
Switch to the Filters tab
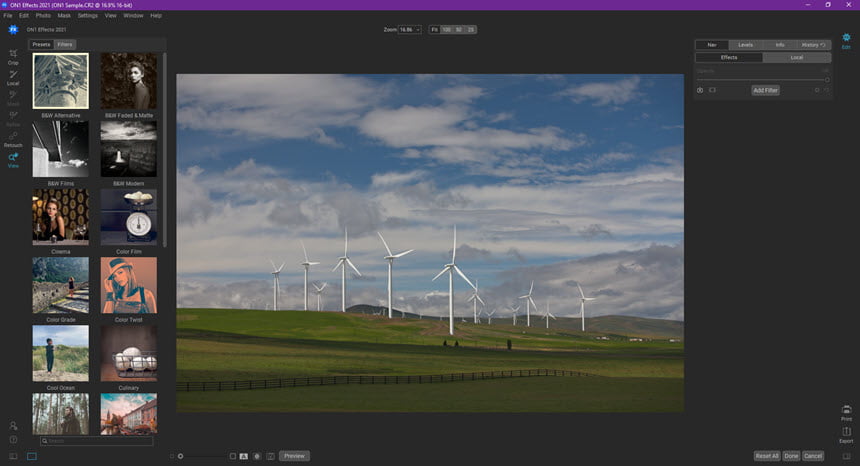pyautogui.click(x=65, y=44)
